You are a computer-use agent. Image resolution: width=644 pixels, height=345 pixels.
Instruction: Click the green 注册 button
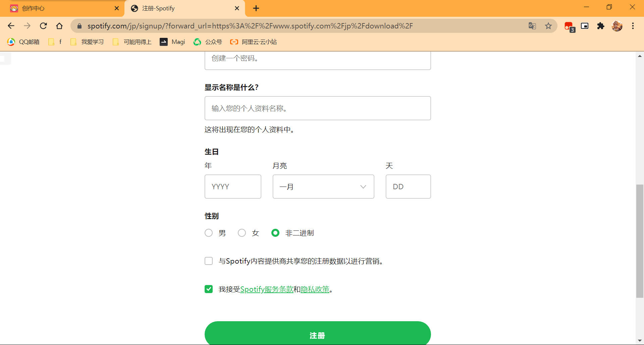(318, 333)
